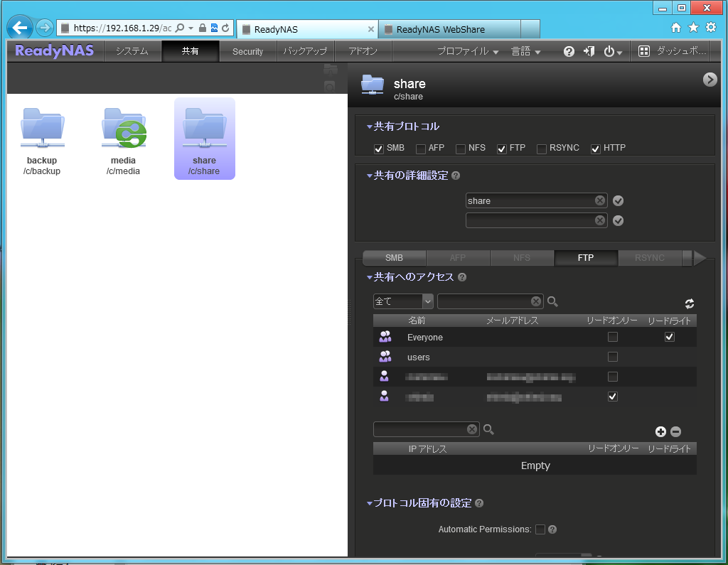Select the media share folder icon

123,129
